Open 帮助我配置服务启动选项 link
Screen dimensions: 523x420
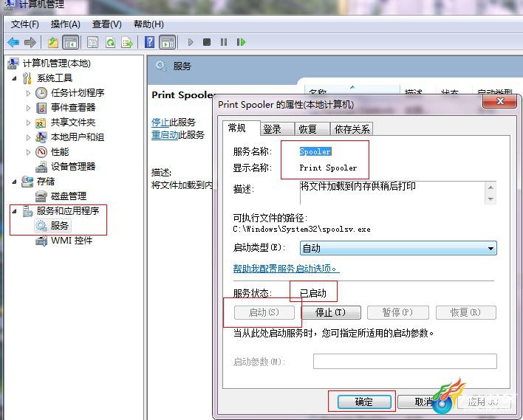click(x=286, y=269)
